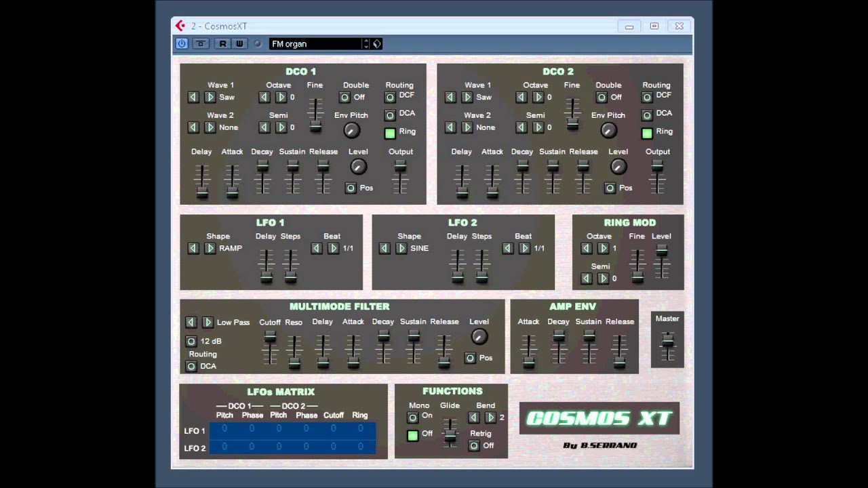Viewport: 868px width, 488px height.
Task: Step presets with the up/down arrows
Action: click(x=366, y=43)
